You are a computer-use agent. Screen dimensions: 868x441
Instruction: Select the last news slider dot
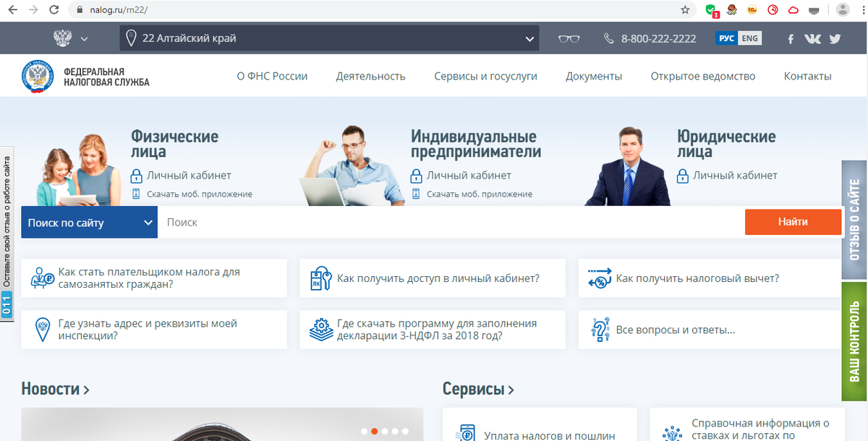405,431
